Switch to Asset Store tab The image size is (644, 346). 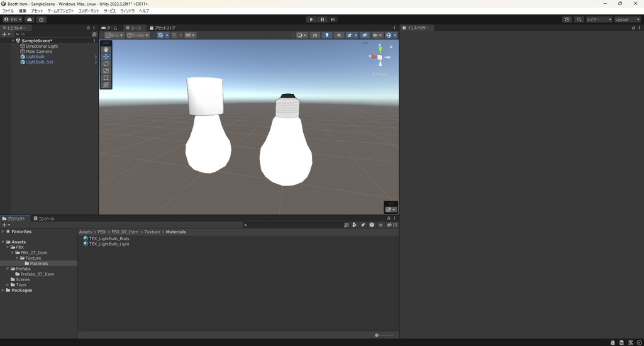[x=163, y=28]
